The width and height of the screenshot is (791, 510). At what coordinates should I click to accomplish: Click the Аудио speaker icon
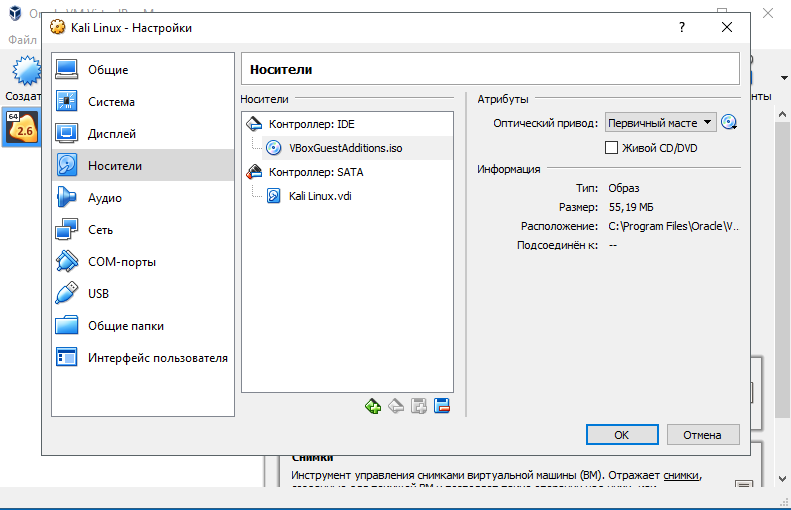coord(67,197)
